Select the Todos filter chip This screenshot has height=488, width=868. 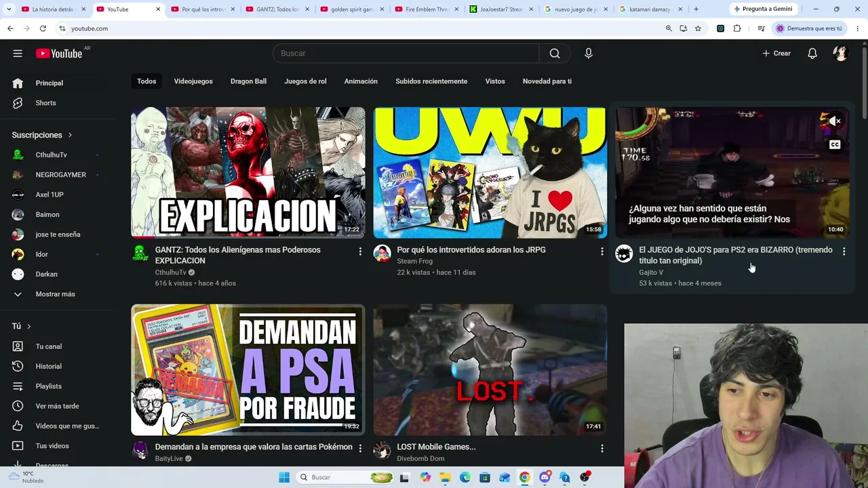[x=146, y=81]
